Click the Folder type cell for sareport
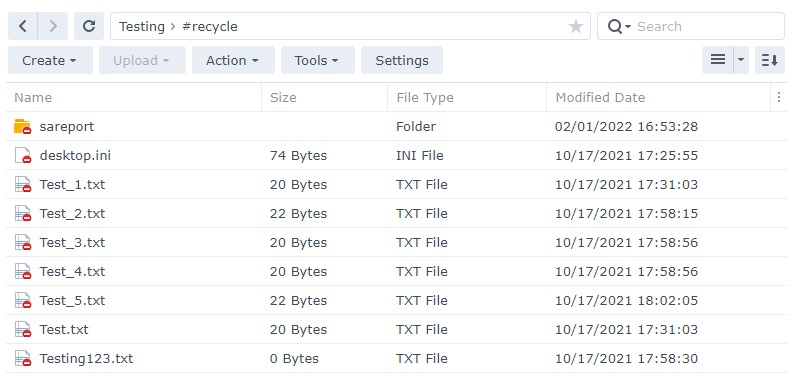Viewport: 793px width, 378px height. pos(416,127)
